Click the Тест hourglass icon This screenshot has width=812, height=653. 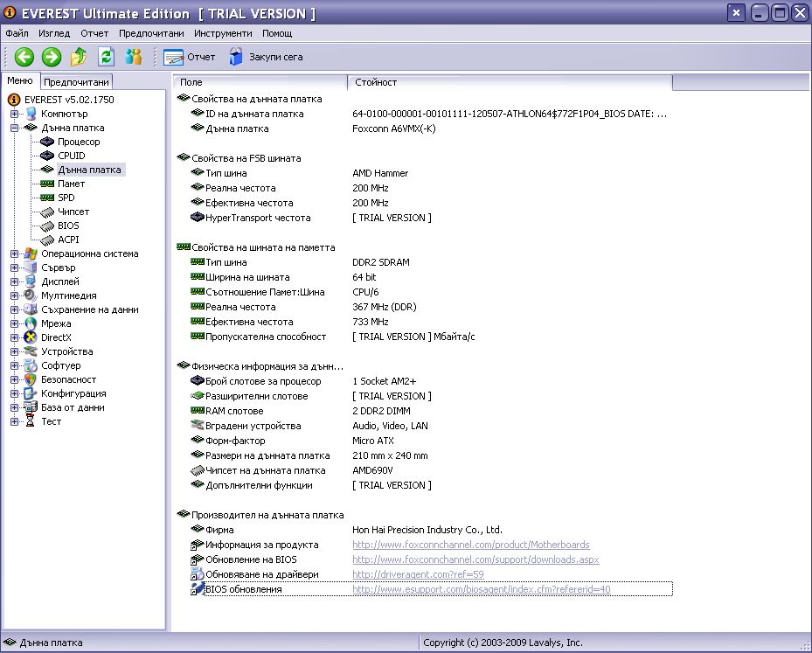click(x=31, y=421)
